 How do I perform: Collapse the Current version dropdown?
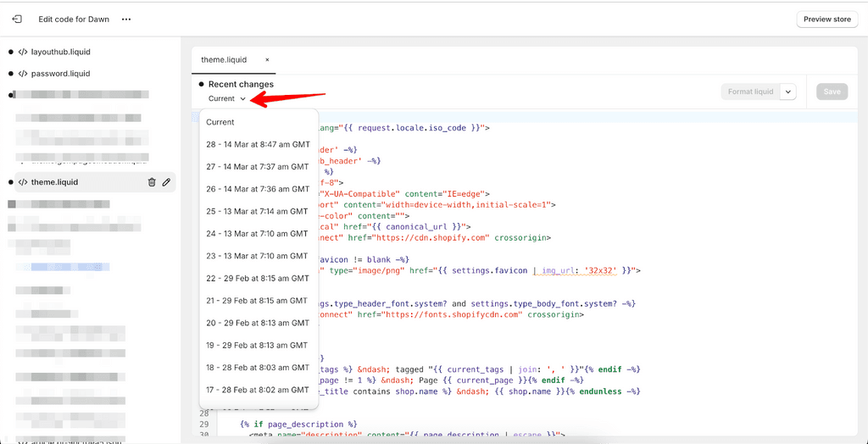[x=227, y=98]
